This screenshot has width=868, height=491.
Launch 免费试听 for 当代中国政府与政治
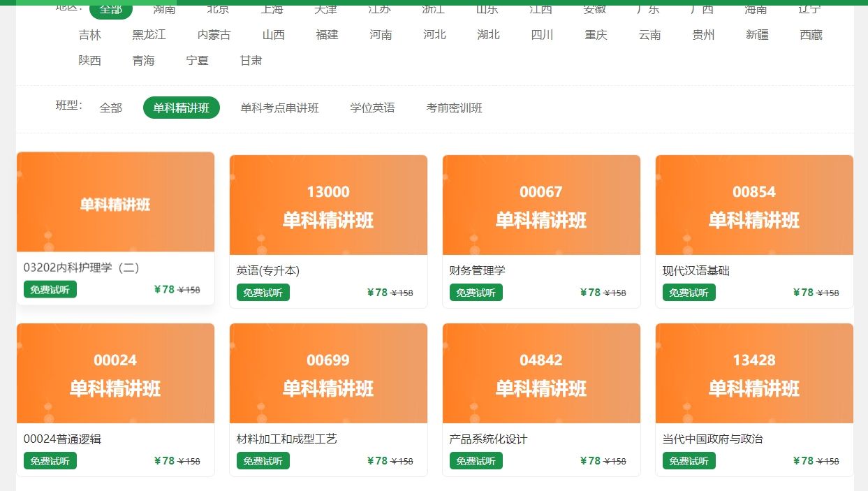(689, 461)
